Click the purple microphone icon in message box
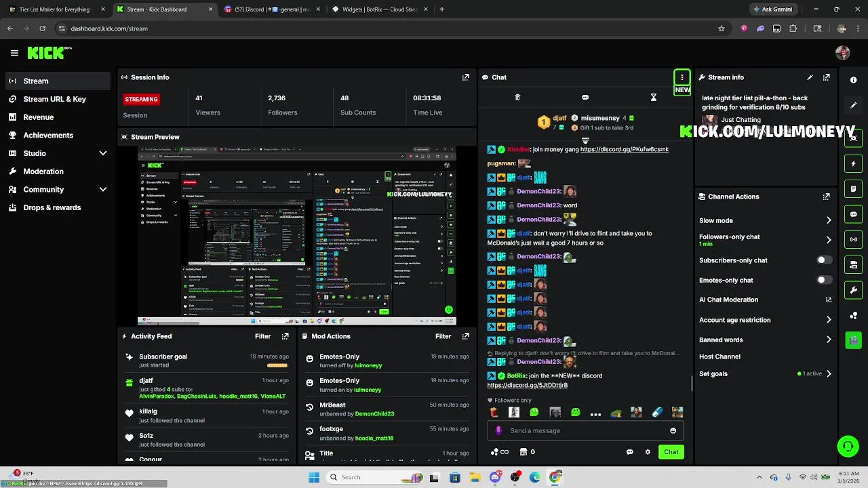 498,430
